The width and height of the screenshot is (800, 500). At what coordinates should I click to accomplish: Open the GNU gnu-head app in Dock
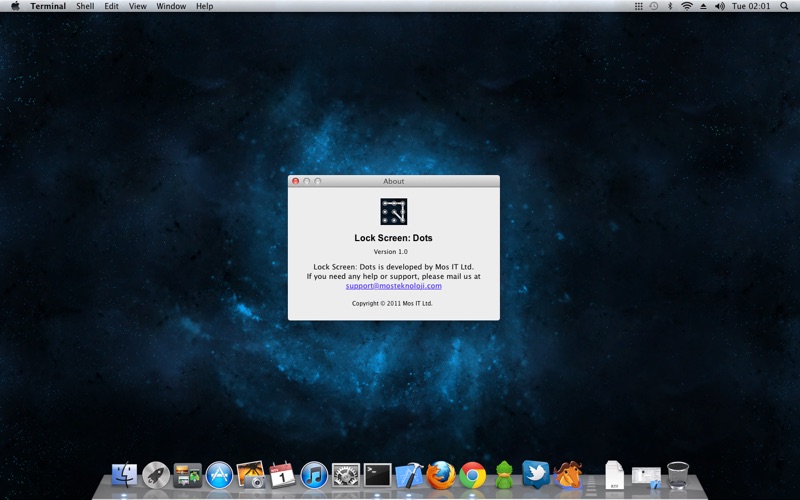point(568,474)
